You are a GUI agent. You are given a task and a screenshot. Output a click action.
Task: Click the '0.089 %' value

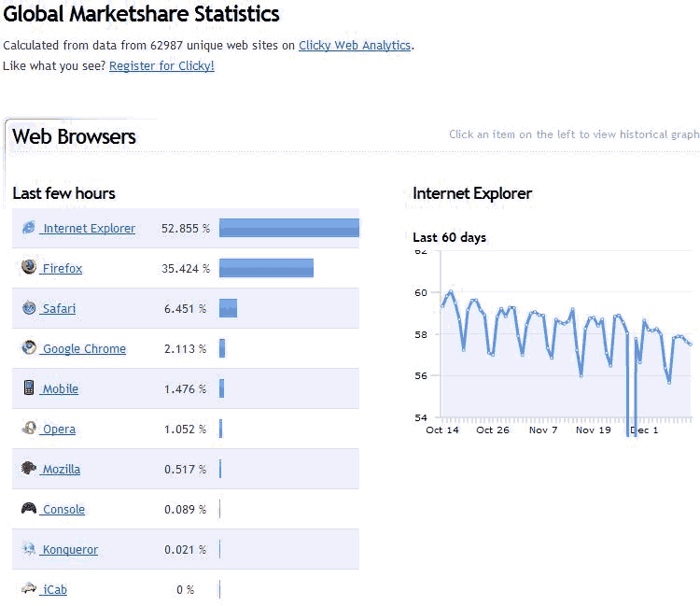pos(186,510)
